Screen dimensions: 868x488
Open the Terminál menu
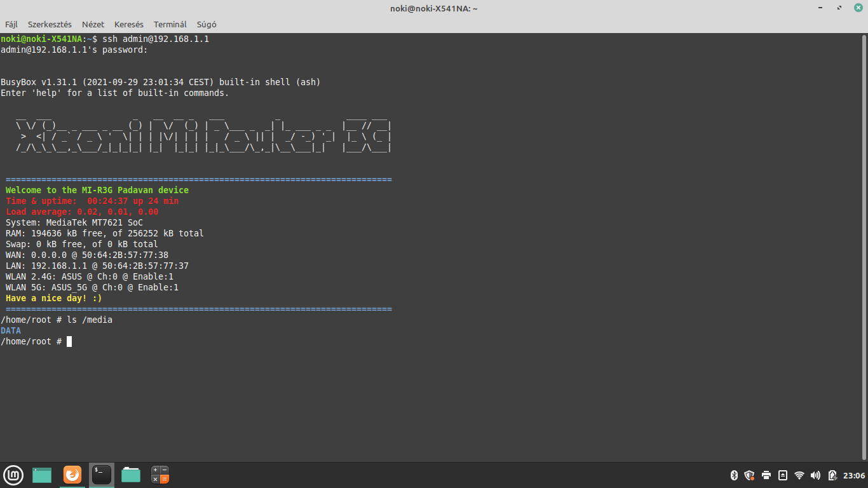coord(170,24)
